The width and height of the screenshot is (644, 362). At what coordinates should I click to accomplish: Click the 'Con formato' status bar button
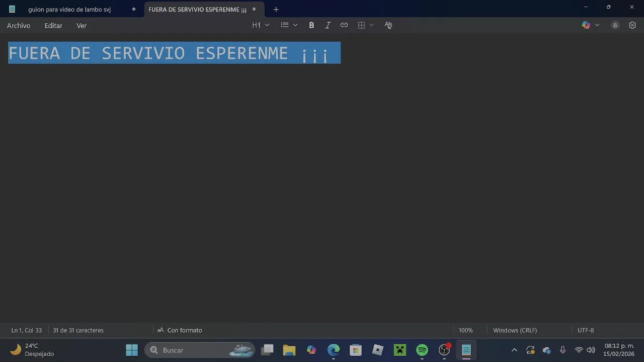(x=180, y=330)
